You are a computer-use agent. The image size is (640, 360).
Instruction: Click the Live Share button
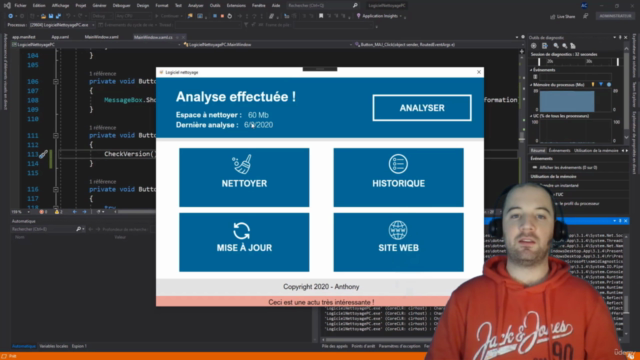click(563, 16)
